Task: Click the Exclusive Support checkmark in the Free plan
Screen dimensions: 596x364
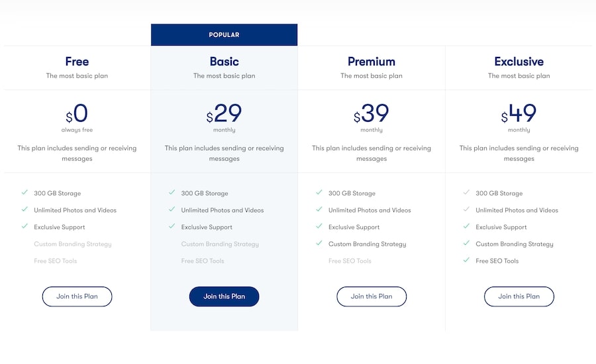Action: pyautogui.click(x=25, y=226)
